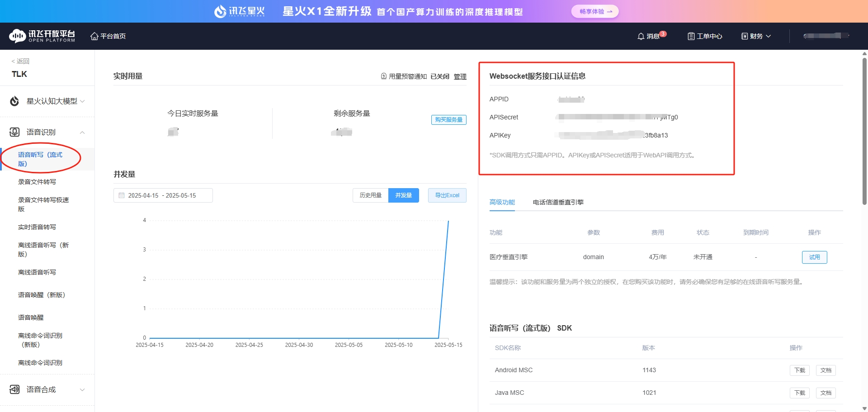Open 录音文件转写 menu item
The image size is (868, 412).
pyautogui.click(x=37, y=182)
